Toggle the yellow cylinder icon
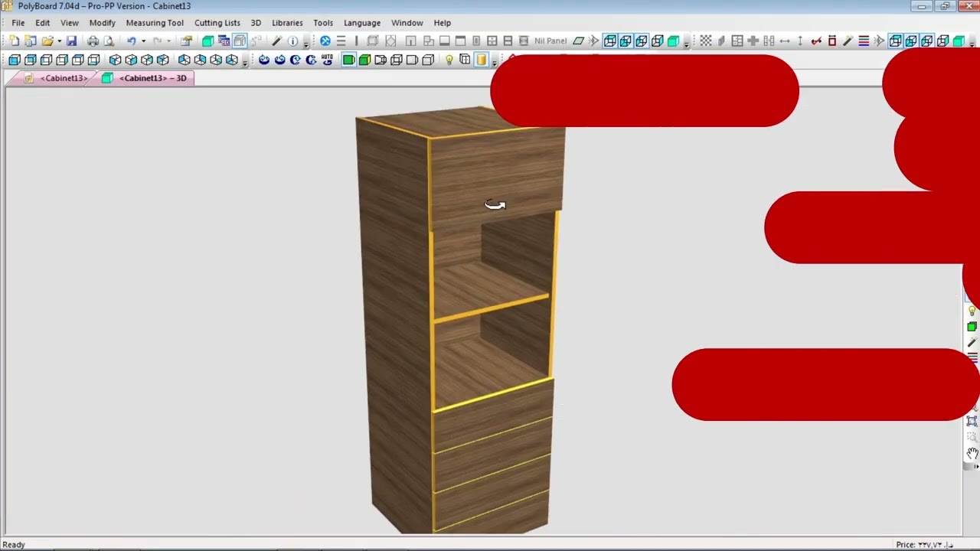Viewport: 980px width, 551px height. 481,60
